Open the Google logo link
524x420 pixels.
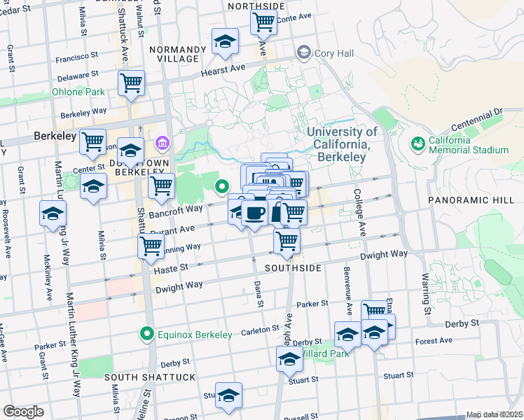(x=23, y=412)
